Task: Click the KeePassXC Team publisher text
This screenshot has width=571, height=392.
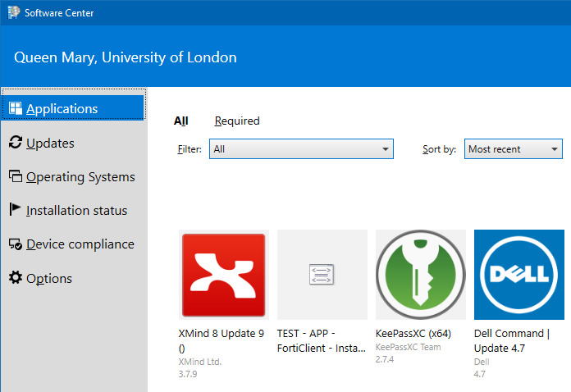Action: click(x=408, y=347)
